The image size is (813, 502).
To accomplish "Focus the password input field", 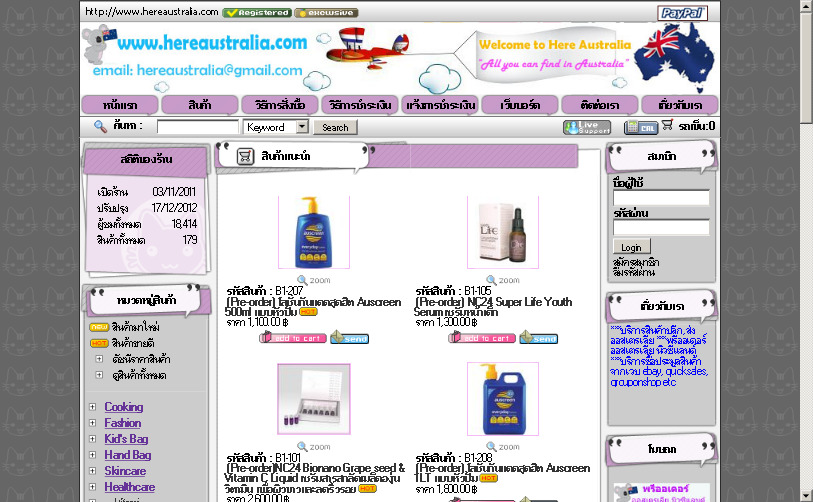I will point(661,227).
